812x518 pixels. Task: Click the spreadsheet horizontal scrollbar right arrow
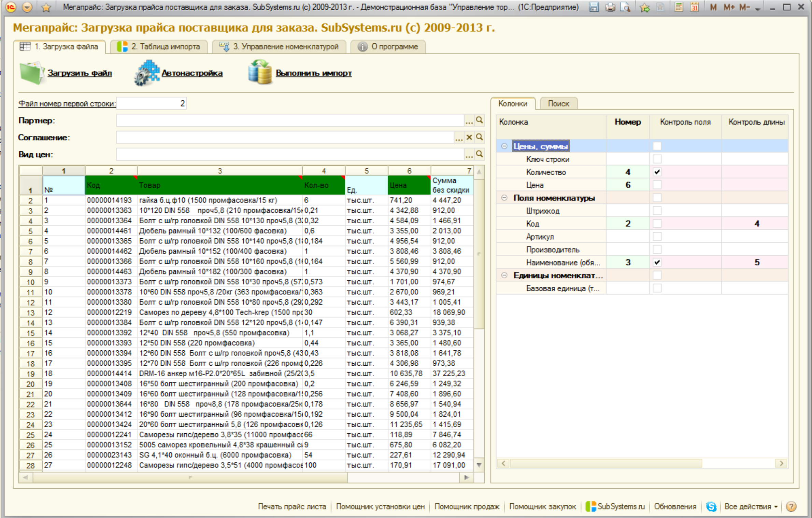(467, 477)
